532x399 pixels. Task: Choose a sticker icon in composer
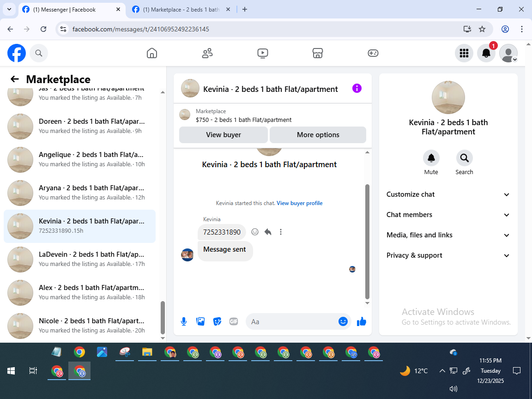217,321
